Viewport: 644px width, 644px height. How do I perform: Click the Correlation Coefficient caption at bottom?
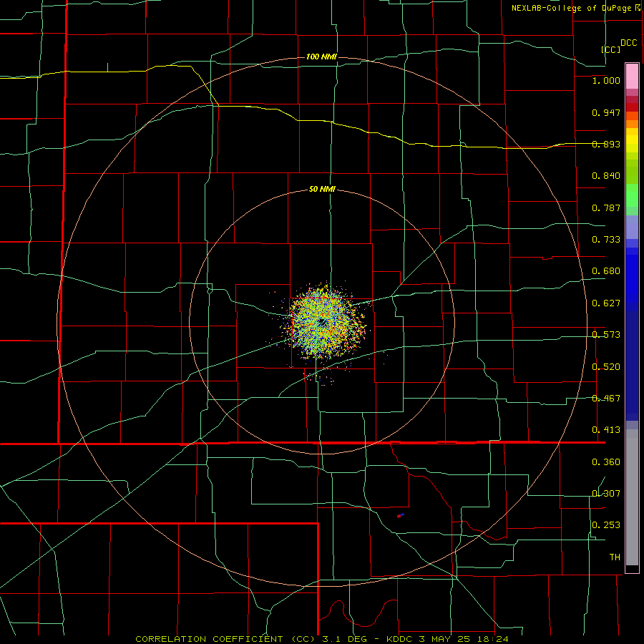coord(322,639)
